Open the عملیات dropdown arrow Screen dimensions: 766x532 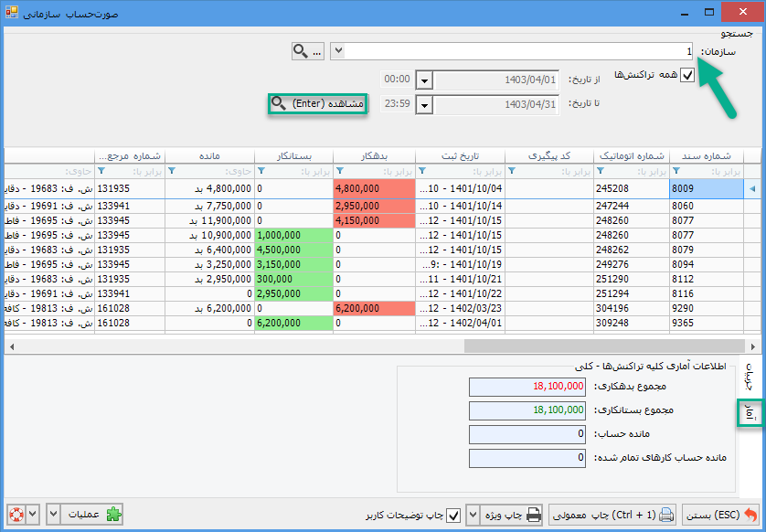click(53, 515)
